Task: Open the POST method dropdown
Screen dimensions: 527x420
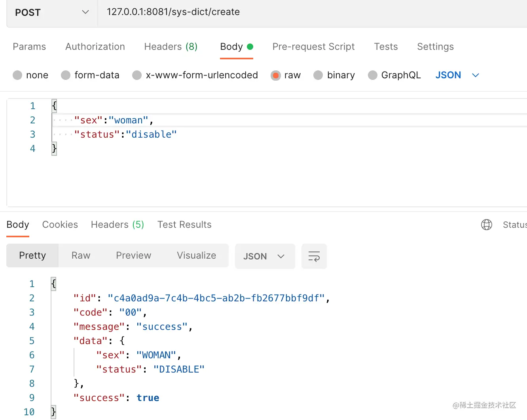Action: tap(51, 12)
